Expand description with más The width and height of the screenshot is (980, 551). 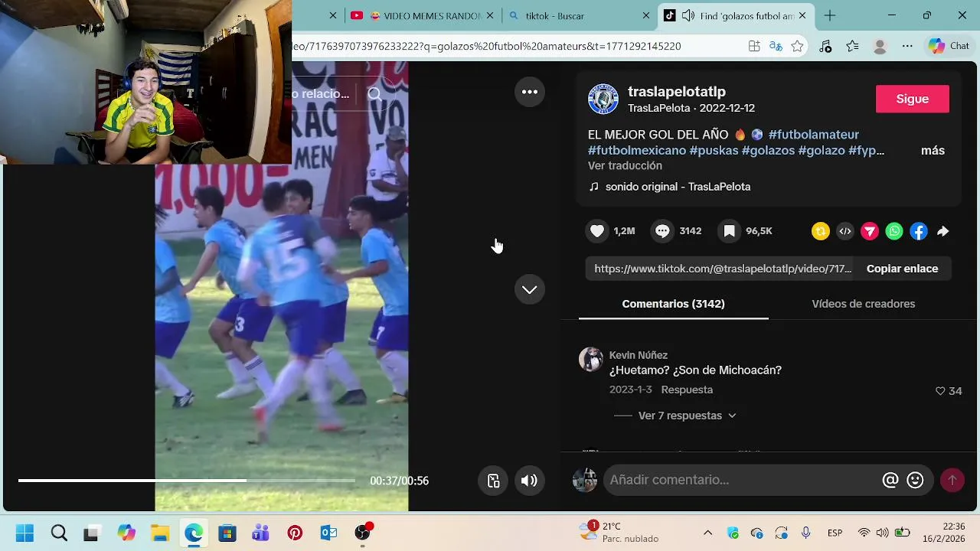click(x=933, y=151)
